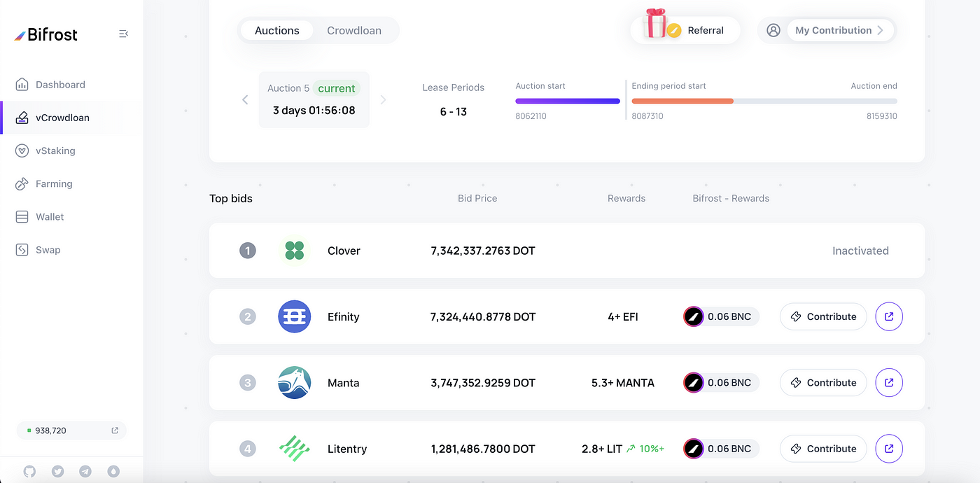The width and height of the screenshot is (980, 483).
Task: Click 7,342,337.2763 DOT bid price
Action: click(x=483, y=251)
